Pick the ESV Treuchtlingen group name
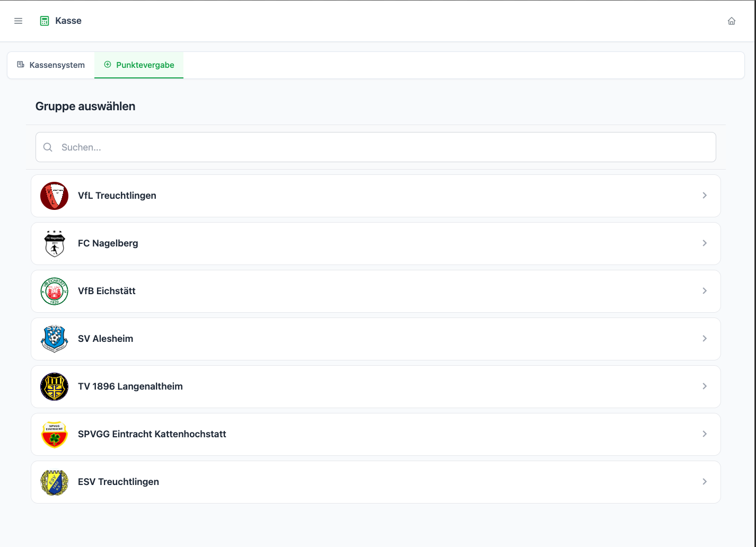The image size is (756, 547). (x=118, y=482)
